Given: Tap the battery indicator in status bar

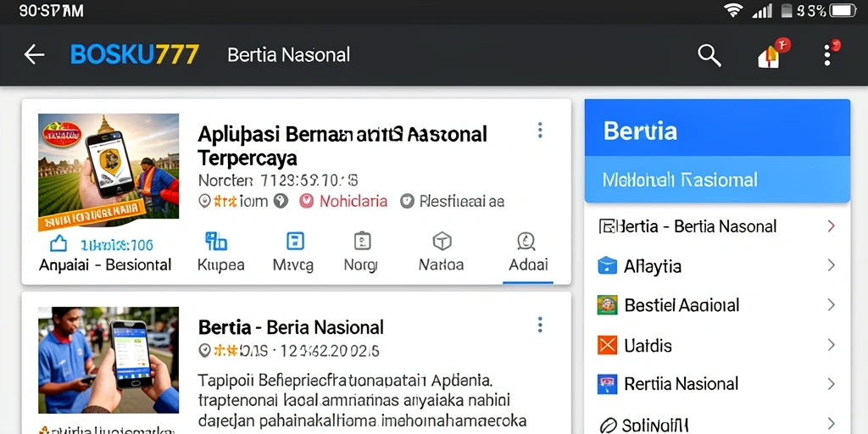Looking at the screenshot, I should coord(843,10).
